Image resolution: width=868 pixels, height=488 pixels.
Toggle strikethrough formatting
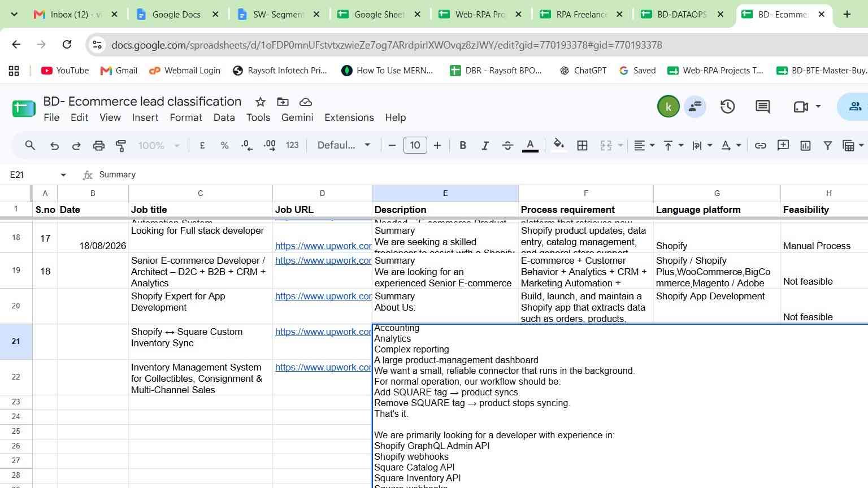pyautogui.click(x=507, y=146)
